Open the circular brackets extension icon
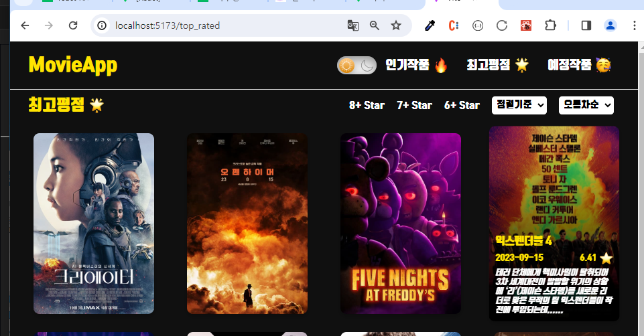Viewport: 644px width, 336px height. pos(478,25)
